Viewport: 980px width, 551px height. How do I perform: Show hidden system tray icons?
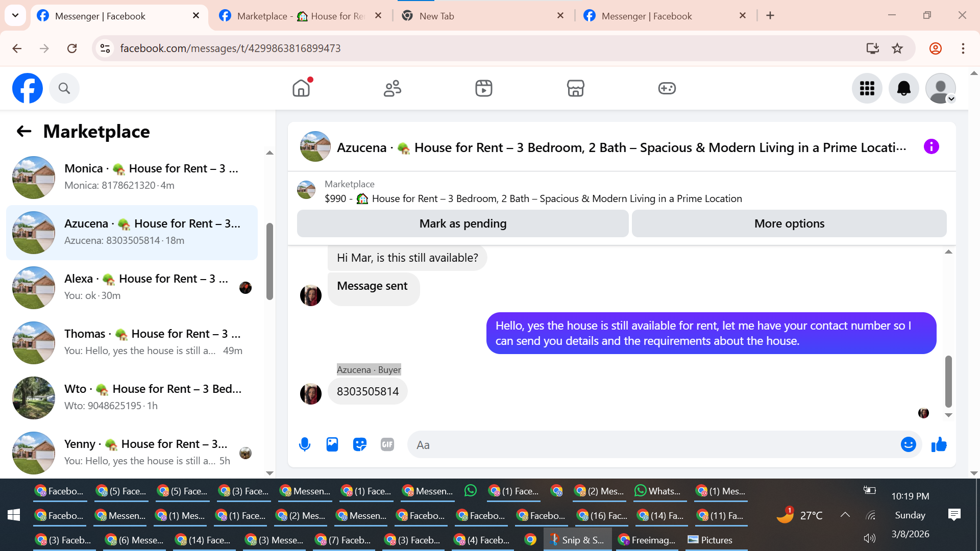point(845,515)
